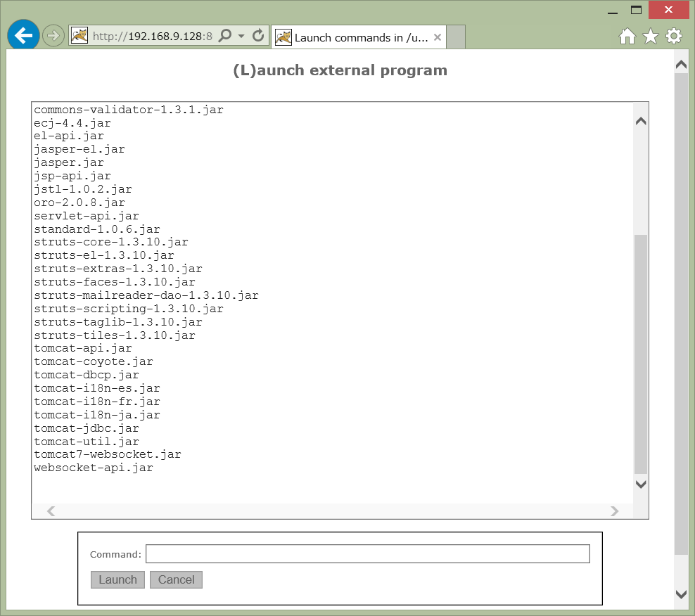Click line 'commons-validator-1.3.1.jar'
Viewport: 695px width, 616px height.
(129, 110)
